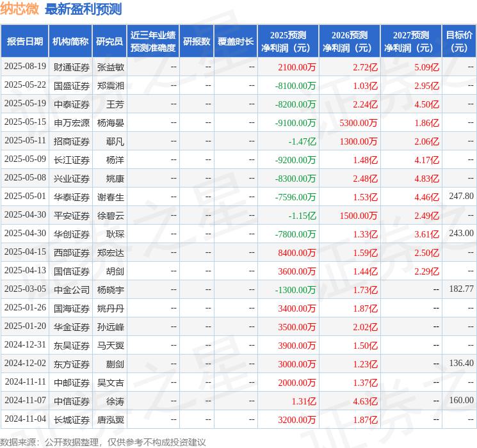477x448 pixels.
Task: Click the 2027预测净利润 column header
Action: coord(411,42)
